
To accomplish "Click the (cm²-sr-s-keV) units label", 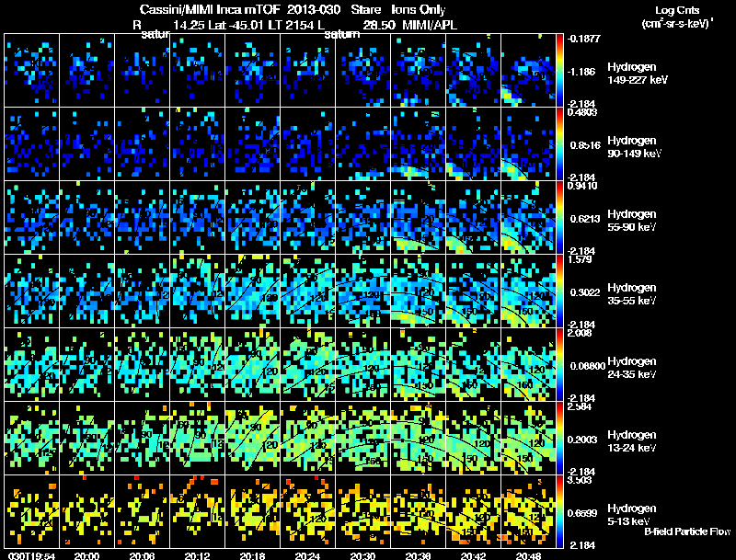I will (677, 24).
